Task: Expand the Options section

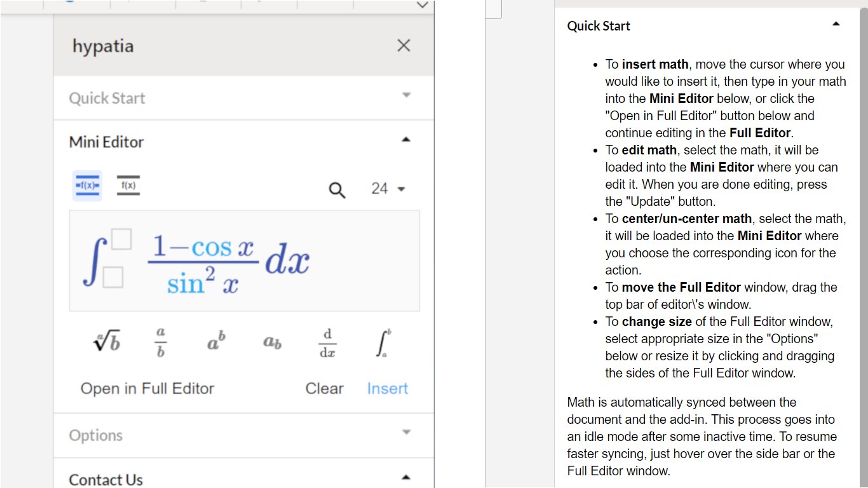Action: point(244,435)
